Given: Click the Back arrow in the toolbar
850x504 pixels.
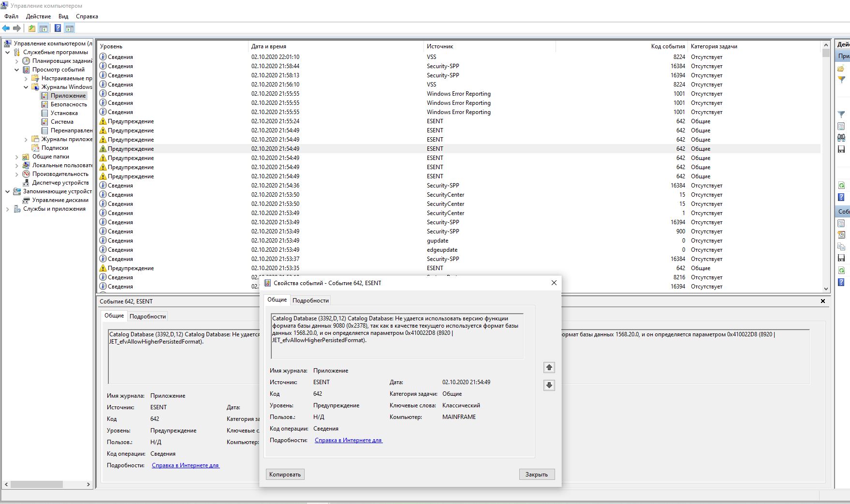Looking at the screenshot, I should (x=6, y=29).
